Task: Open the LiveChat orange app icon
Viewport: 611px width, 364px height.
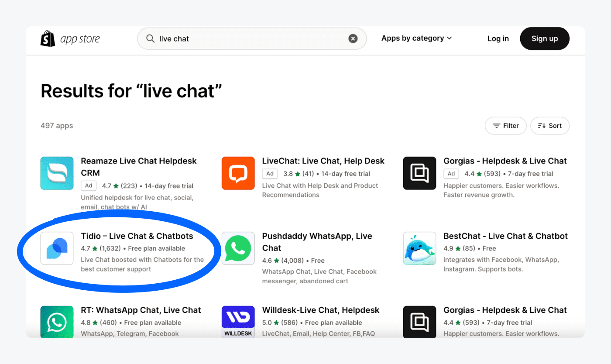Action: (238, 173)
